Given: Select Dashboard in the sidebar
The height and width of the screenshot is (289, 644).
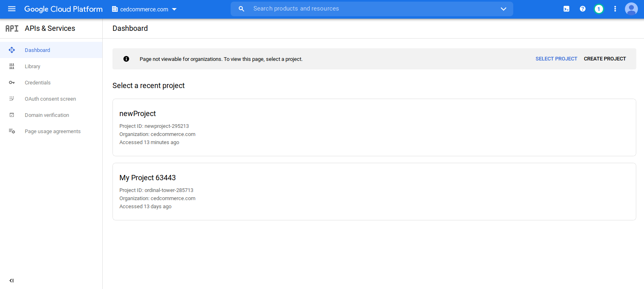Looking at the screenshot, I should point(51,50).
